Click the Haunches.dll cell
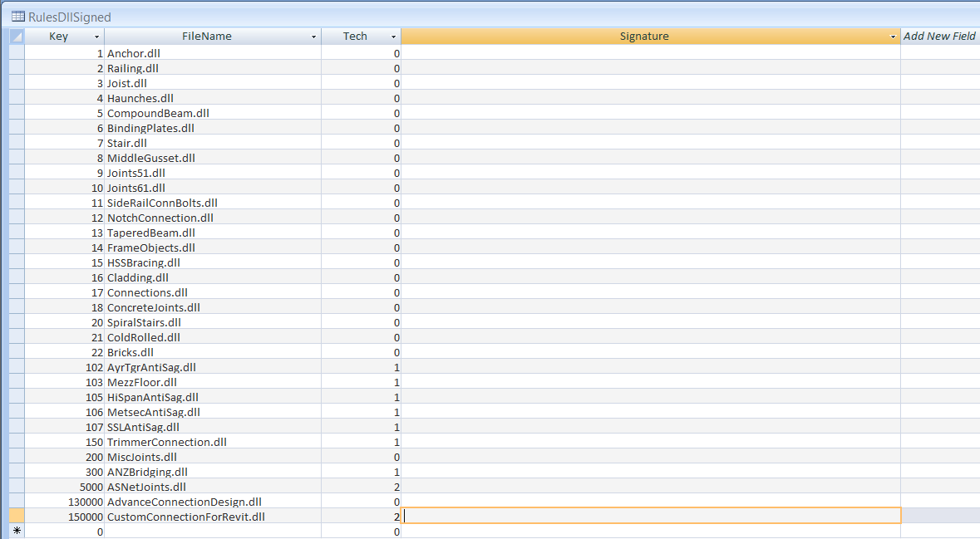This screenshot has height=539, width=980. [x=213, y=98]
